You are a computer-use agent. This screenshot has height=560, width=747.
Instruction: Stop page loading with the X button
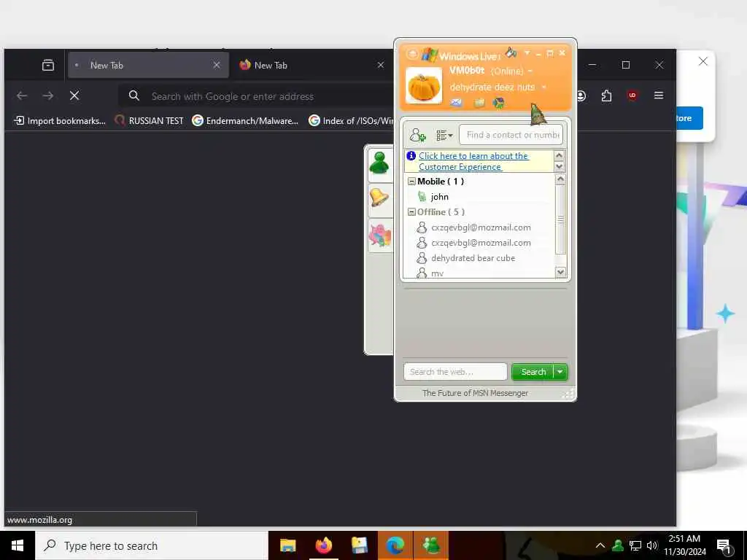74,96
